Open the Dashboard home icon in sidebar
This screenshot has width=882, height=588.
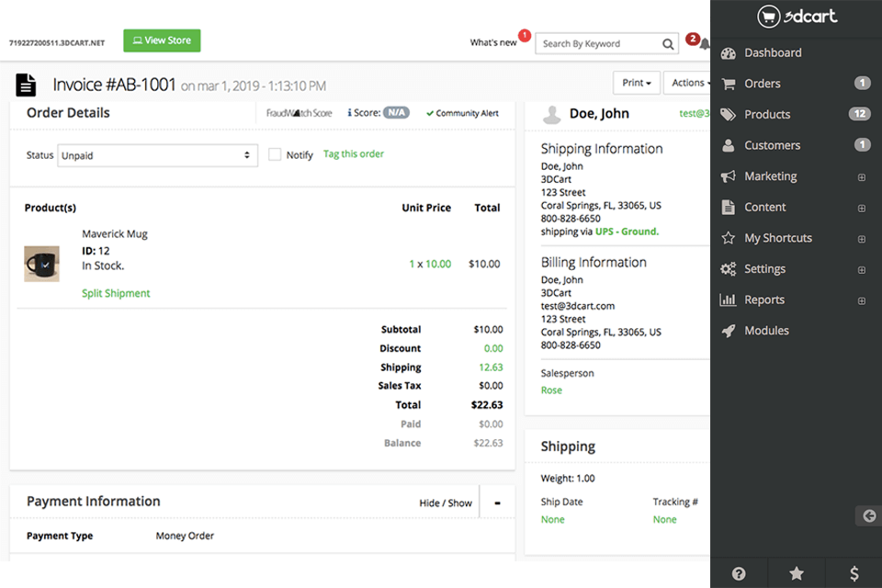pyautogui.click(x=729, y=52)
